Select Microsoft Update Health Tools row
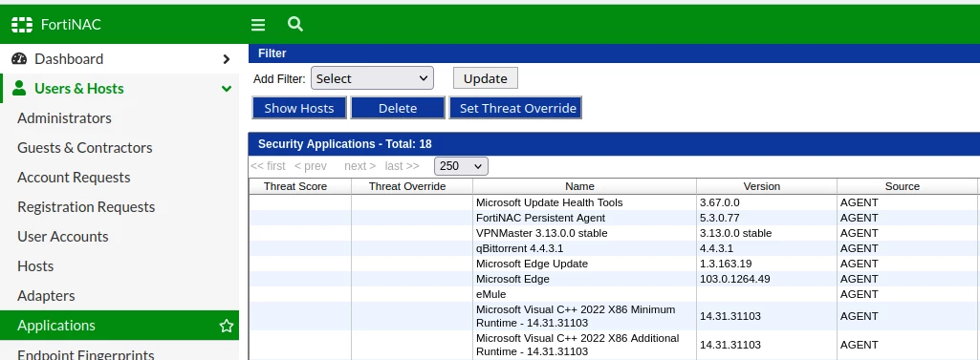The width and height of the screenshot is (980, 360). click(615, 202)
